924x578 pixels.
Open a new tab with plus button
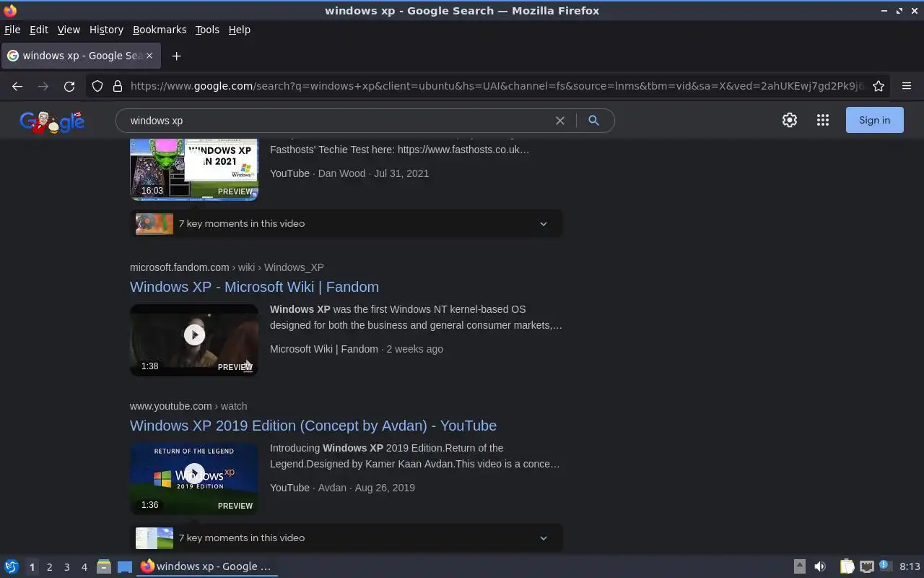pyautogui.click(x=176, y=56)
